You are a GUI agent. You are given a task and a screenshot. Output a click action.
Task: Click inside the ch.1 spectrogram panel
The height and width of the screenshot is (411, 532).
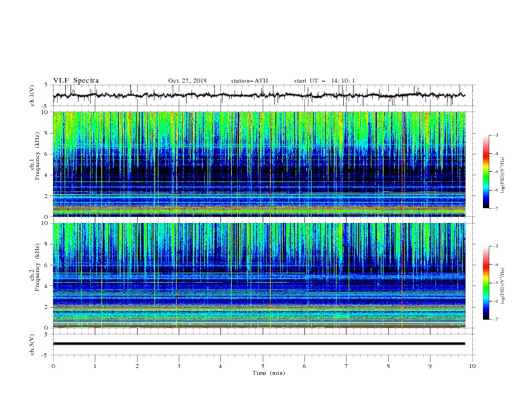tap(259, 164)
